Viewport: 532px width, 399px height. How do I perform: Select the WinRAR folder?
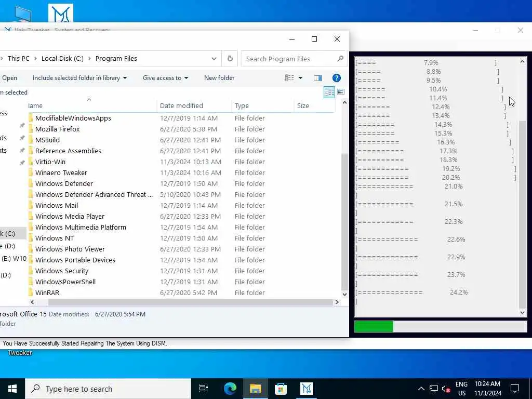click(47, 292)
